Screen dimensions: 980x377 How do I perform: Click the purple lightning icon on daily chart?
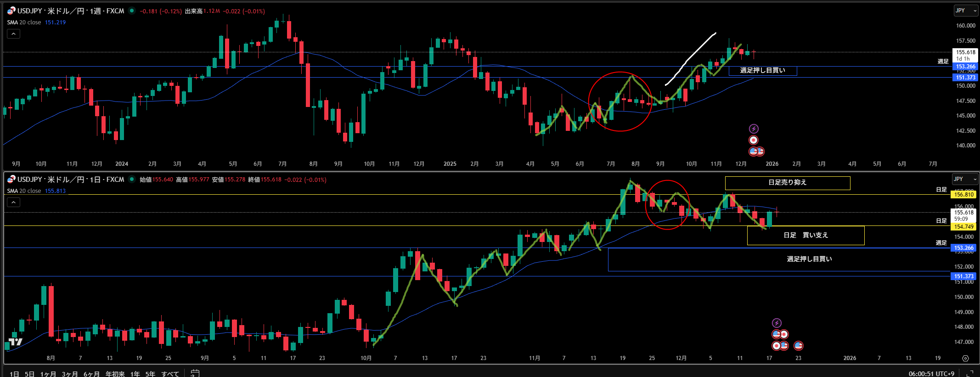tap(777, 323)
